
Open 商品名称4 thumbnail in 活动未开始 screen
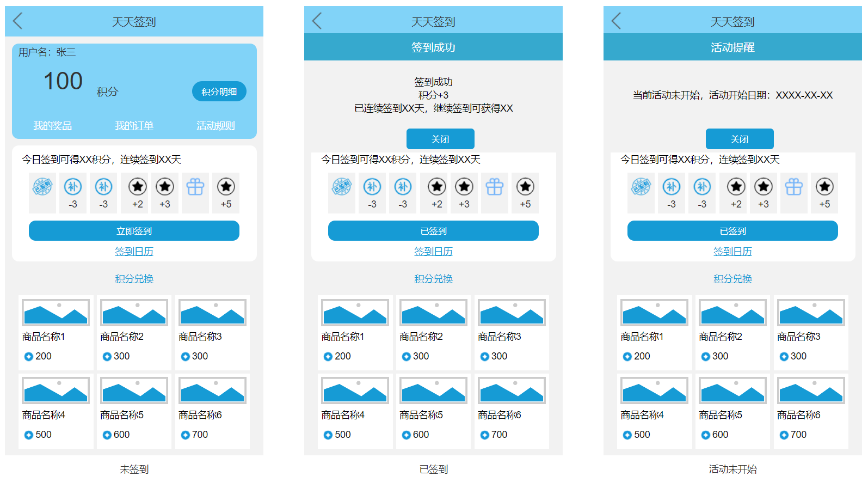(x=655, y=391)
